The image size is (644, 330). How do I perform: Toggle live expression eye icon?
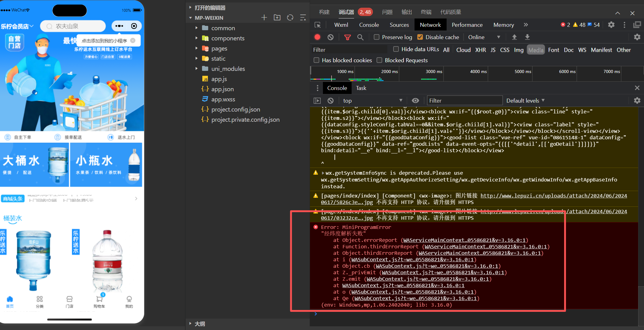coord(415,101)
